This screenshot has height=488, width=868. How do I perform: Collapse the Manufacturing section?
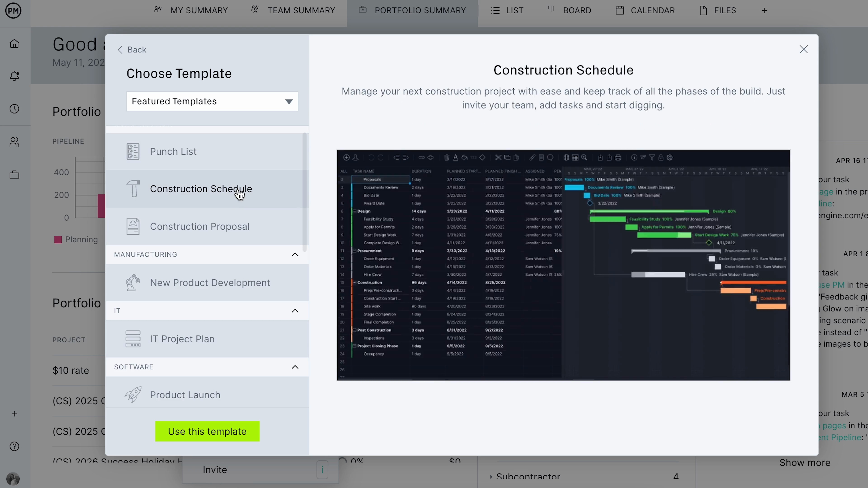pyautogui.click(x=295, y=255)
